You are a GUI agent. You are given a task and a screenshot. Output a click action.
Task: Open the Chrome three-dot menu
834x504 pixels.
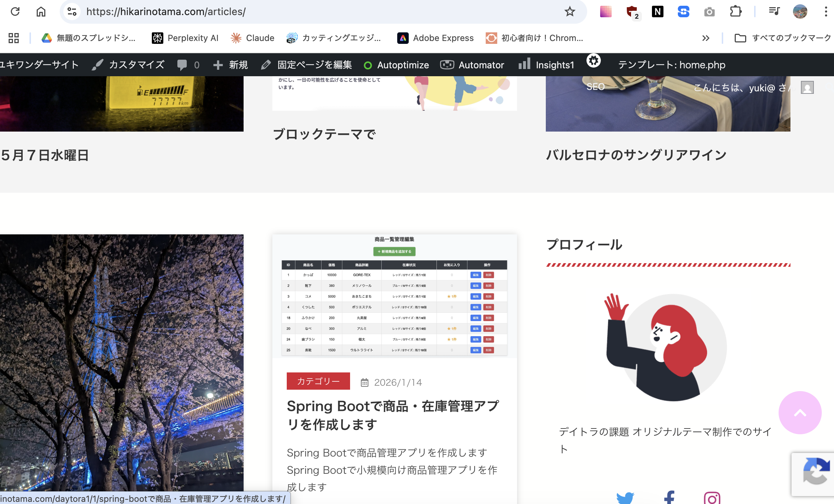pyautogui.click(x=826, y=12)
